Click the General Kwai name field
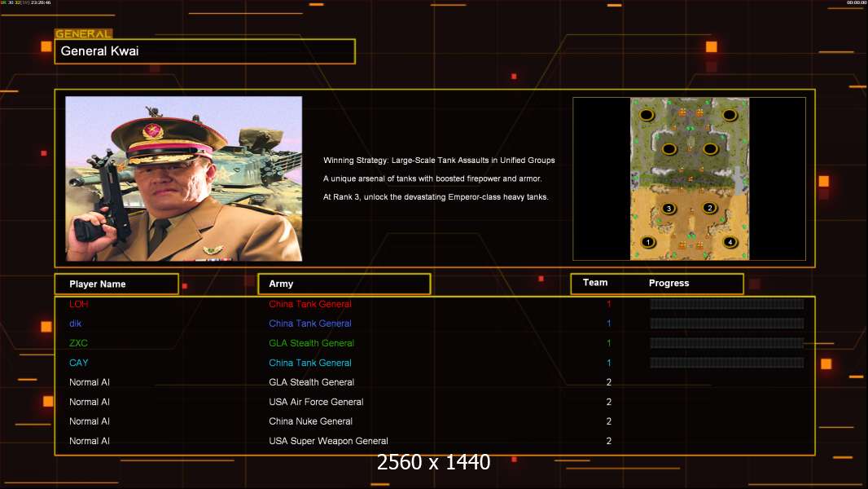 point(204,51)
